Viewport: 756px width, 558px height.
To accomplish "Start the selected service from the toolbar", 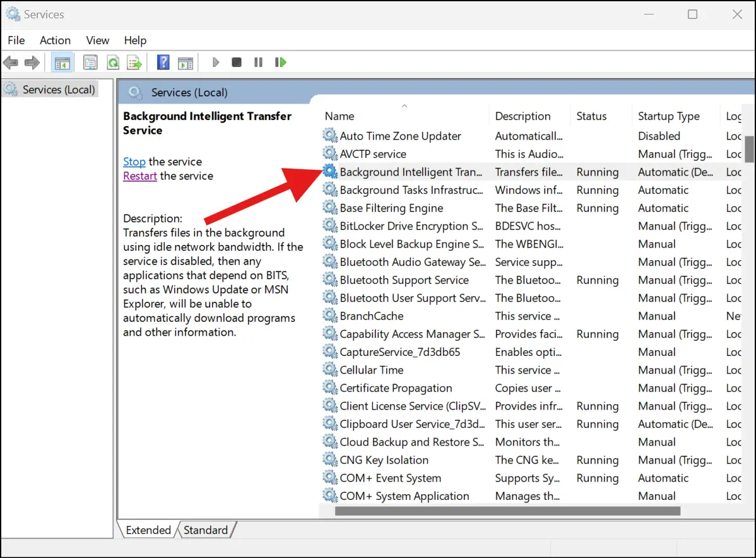I will [215, 62].
